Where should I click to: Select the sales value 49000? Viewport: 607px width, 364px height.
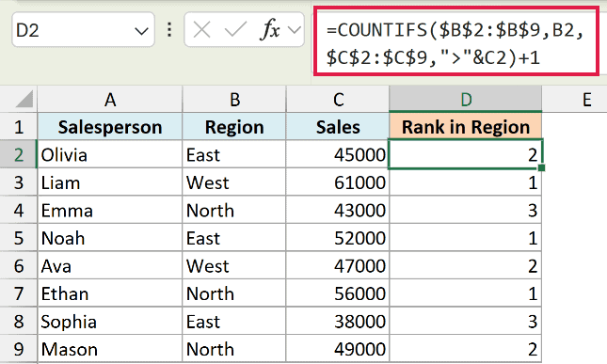338,349
